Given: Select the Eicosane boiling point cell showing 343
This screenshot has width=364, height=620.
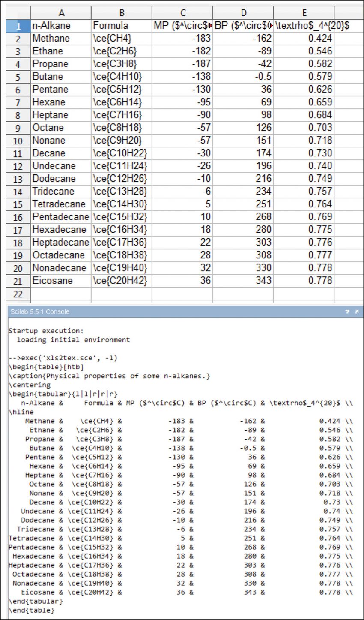Looking at the screenshot, I should click(244, 281).
